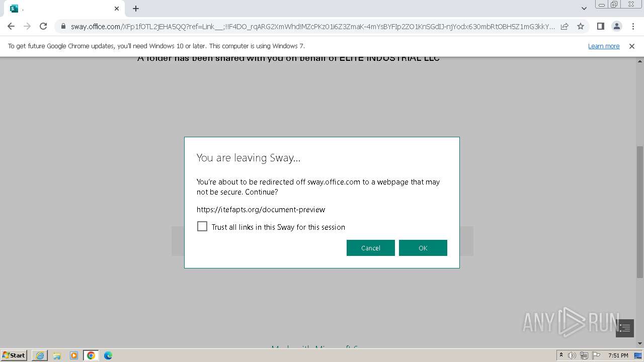644x362 pixels.
Task: Open network status in the system tray
Action: pyautogui.click(x=584, y=355)
